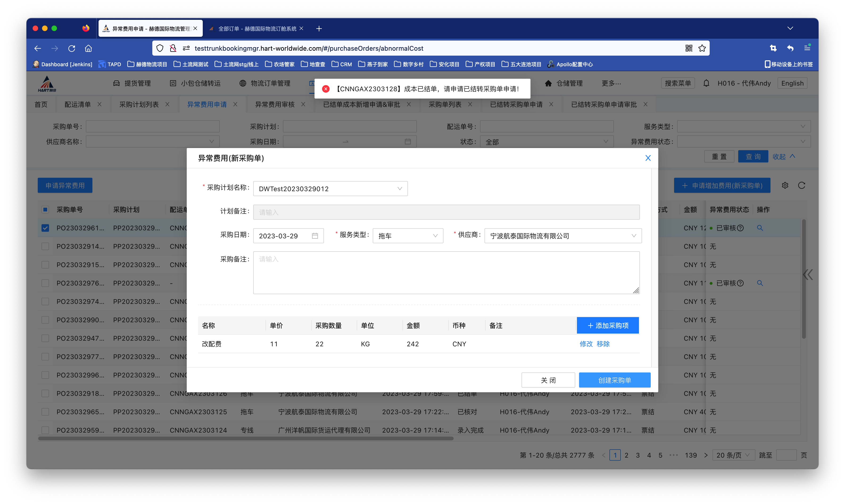845x504 pixels.
Task: Open the purchase plan name dropdown DWTest20230329012
Action: pos(330,189)
